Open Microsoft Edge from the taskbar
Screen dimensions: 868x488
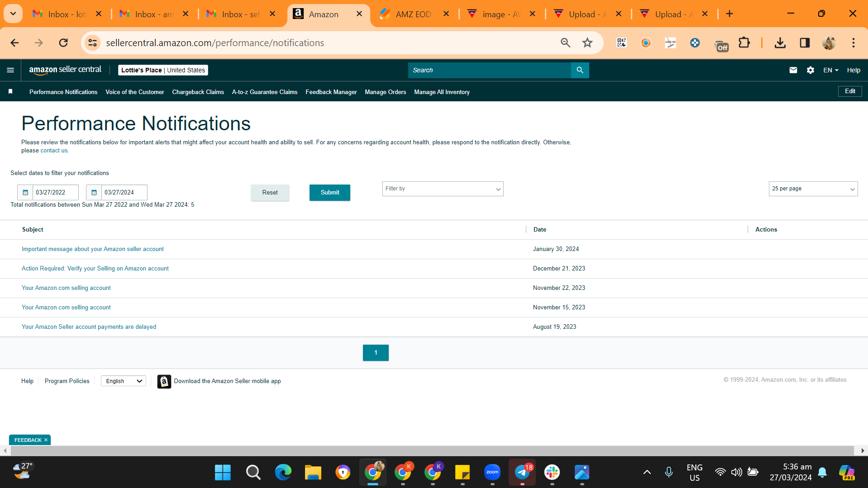(283, 473)
